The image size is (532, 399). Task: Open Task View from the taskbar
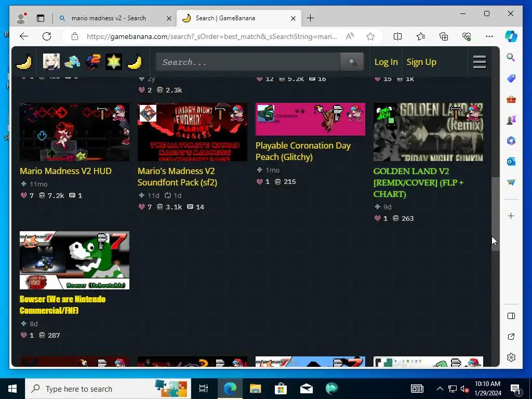pyautogui.click(x=204, y=389)
